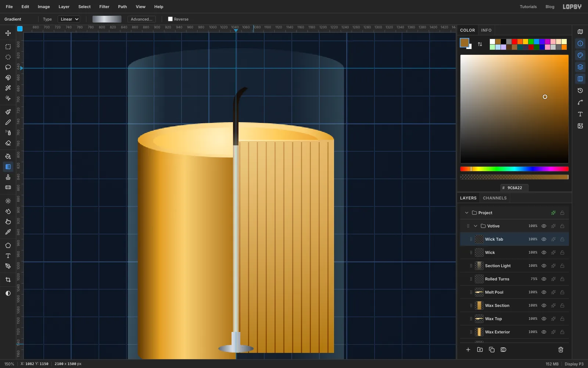Select the Wax Section layer

pos(514,305)
